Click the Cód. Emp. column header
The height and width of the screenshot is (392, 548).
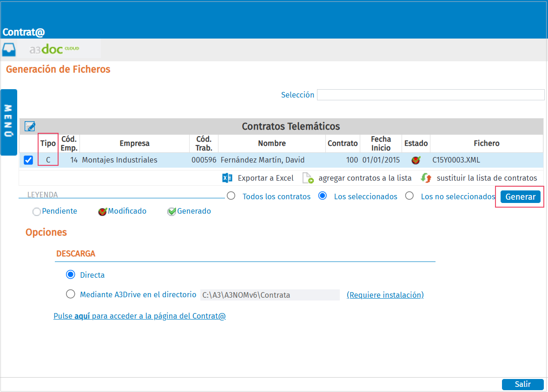pyautogui.click(x=69, y=143)
